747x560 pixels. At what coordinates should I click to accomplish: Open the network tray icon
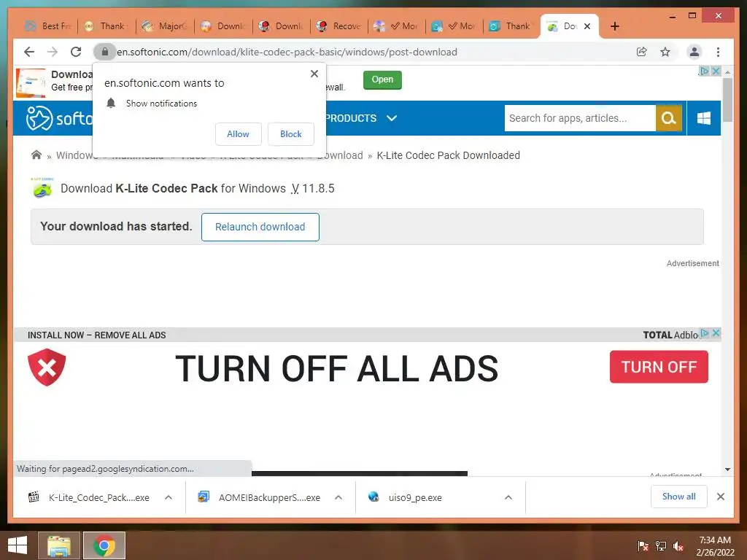(661, 545)
